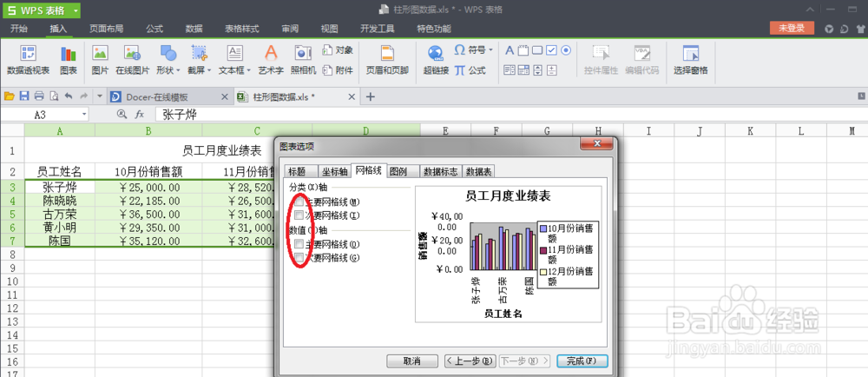The height and width of the screenshot is (377, 868).
Task: Add a combo box form control
Action: [x=523, y=70]
